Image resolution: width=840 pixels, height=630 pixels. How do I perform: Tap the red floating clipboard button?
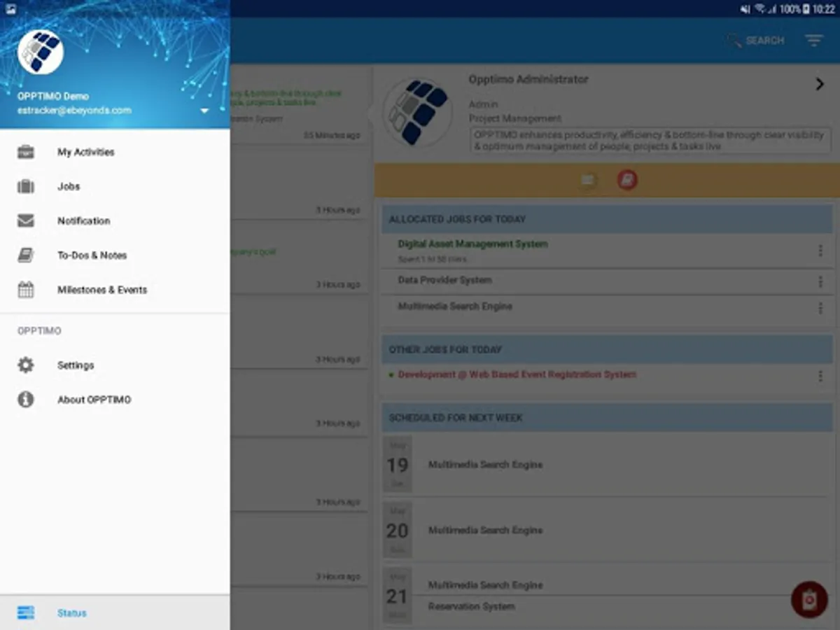(809, 599)
